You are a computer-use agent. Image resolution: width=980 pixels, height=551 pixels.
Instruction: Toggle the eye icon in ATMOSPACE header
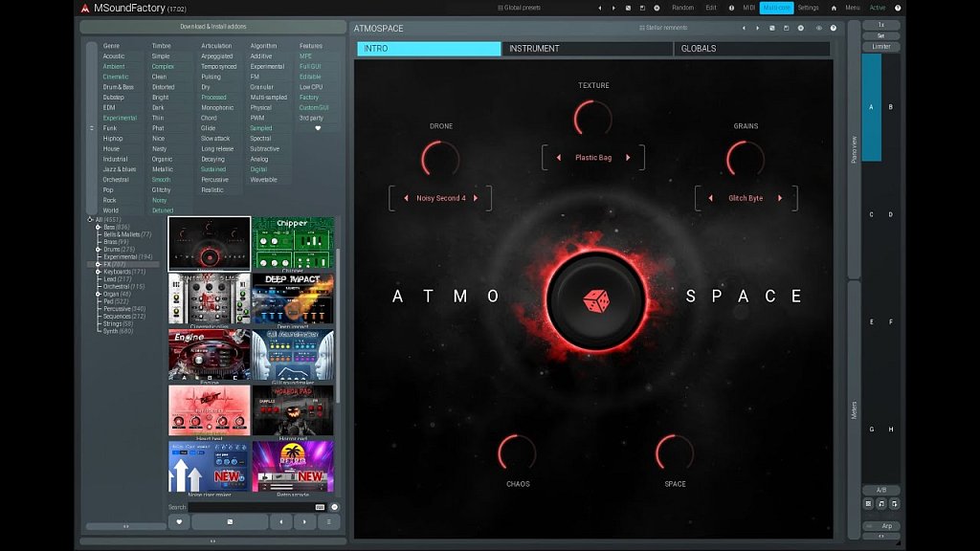click(818, 28)
